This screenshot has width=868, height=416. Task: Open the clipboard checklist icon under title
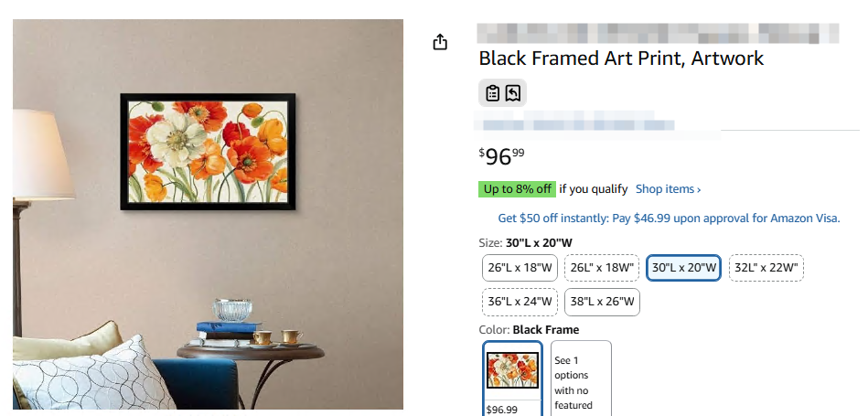[x=493, y=93]
